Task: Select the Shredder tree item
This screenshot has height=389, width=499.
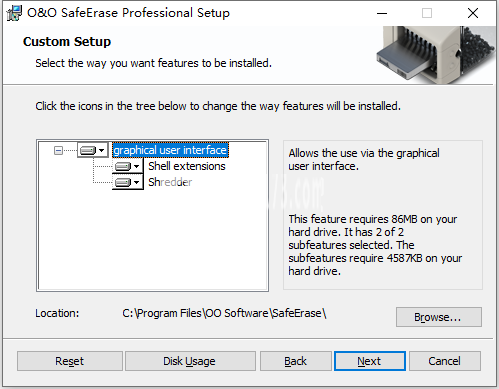Action: click(170, 182)
